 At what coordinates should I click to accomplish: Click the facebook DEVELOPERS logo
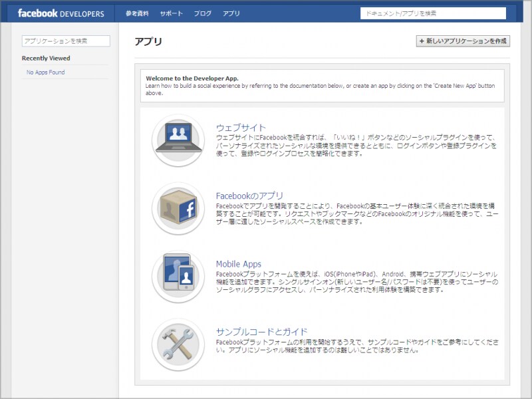(61, 13)
